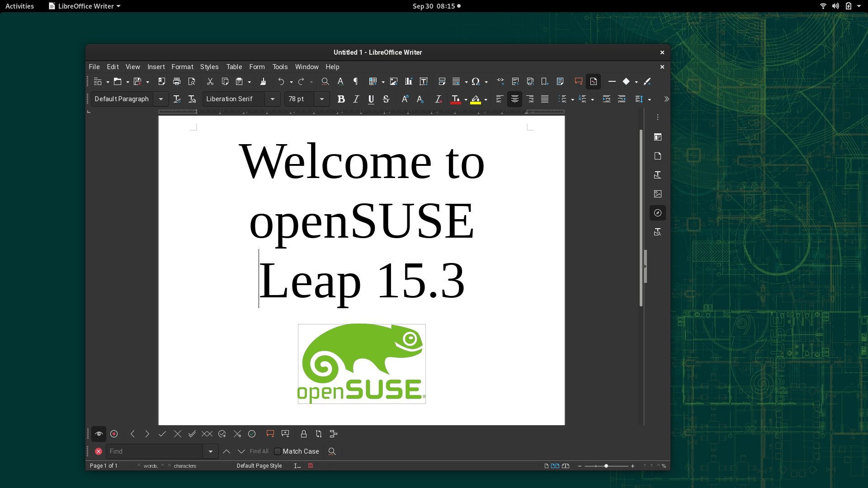Click the Strikethrough formatting icon
868x488 pixels.
click(386, 99)
